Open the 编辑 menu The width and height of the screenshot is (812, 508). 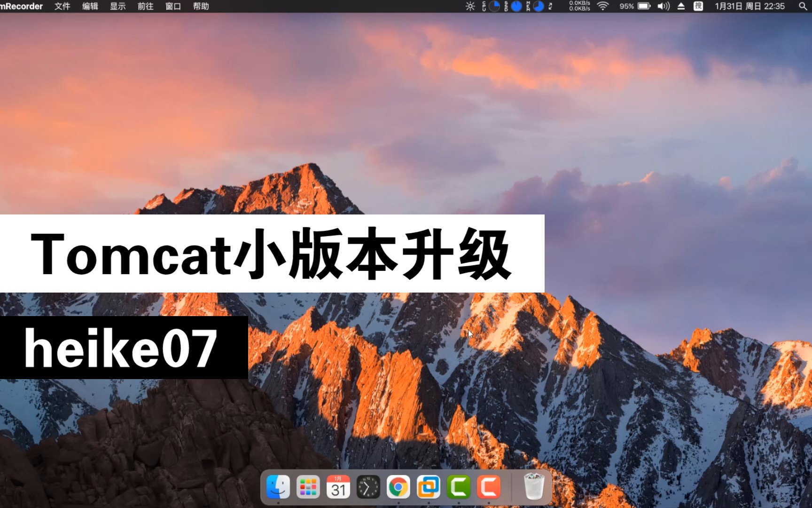(x=90, y=6)
